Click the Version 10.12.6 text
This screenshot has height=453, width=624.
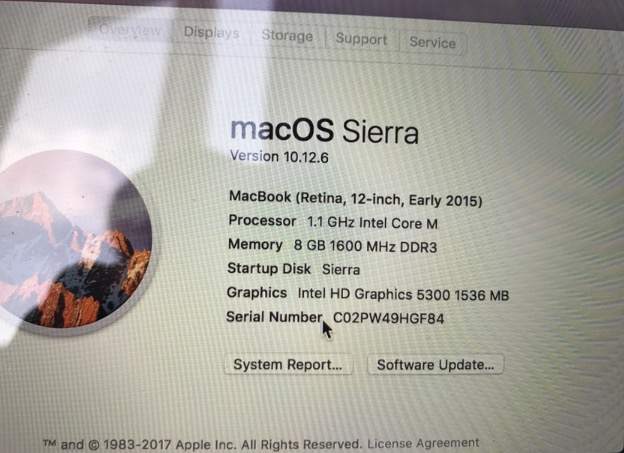click(279, 156)
